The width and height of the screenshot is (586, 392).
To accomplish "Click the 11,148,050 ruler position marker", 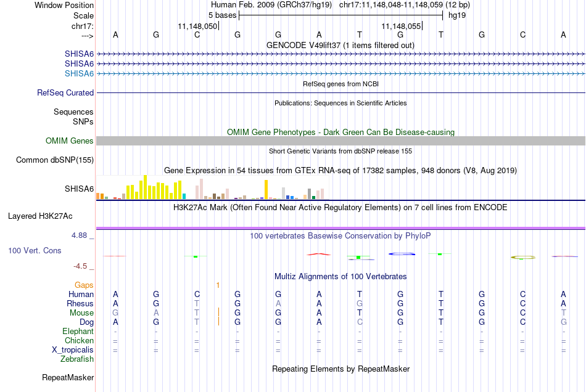I will (197, 26).
